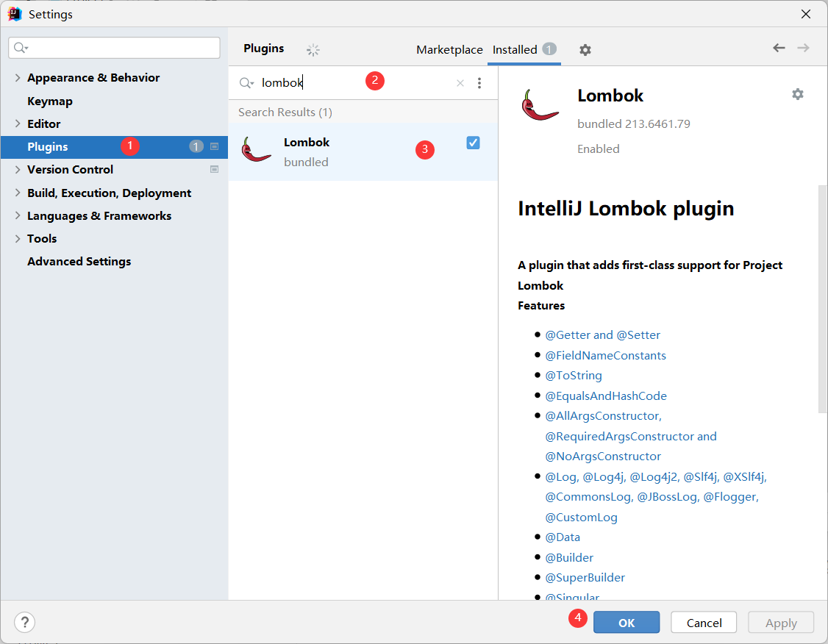Open the @Getter and @Setter link
The image size is (828, 644).
[x=602, y=335]
